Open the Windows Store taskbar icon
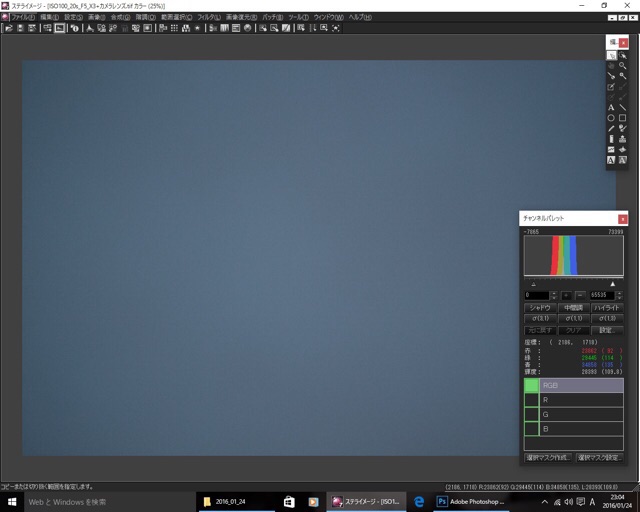640x512 pixels. tap(289, 501)
